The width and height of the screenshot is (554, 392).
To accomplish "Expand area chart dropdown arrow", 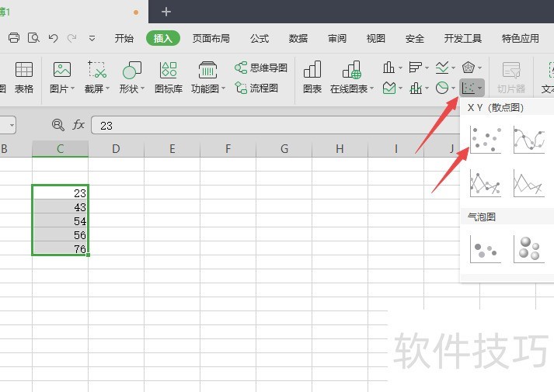I will 400,88.
